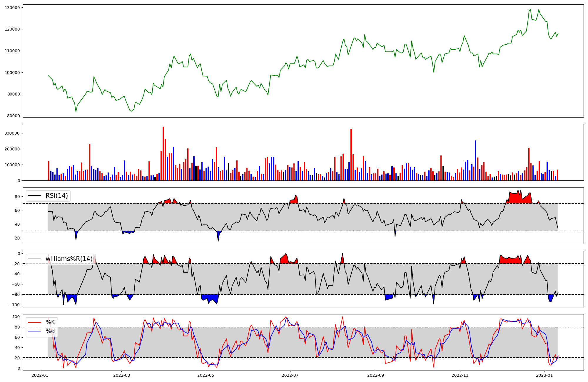Click the tall blue volume bar in mid-November
This screenshot has width=588, height=382.
point(476,160)
